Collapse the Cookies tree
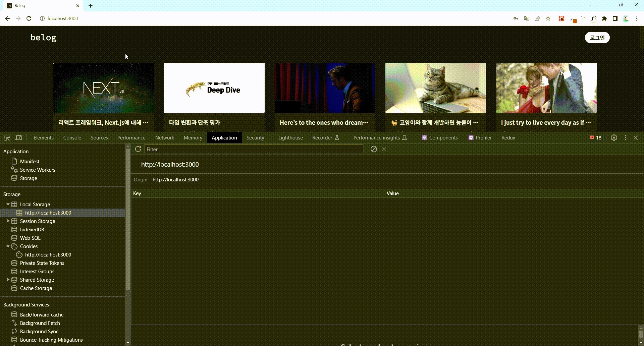 [x=8, y=246]
